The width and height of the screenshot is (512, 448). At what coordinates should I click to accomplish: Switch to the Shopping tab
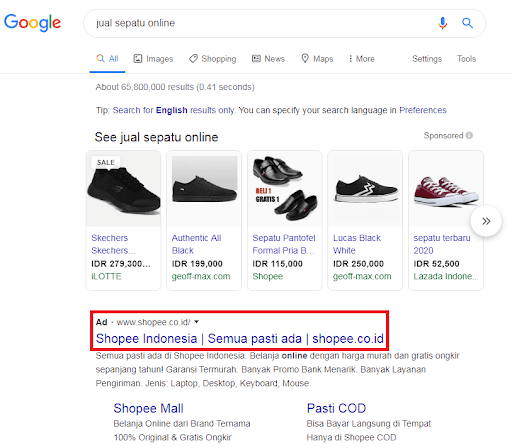[x=212, y=59]
